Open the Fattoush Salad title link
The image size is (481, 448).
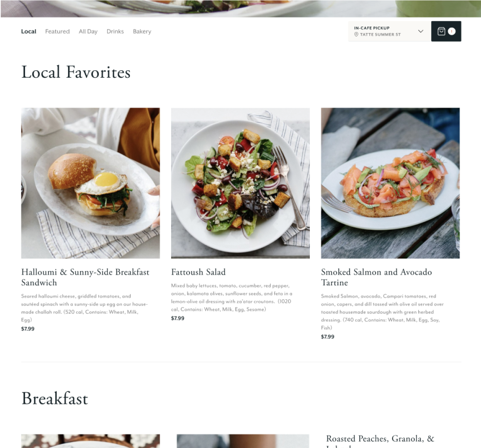pos(198,272)
